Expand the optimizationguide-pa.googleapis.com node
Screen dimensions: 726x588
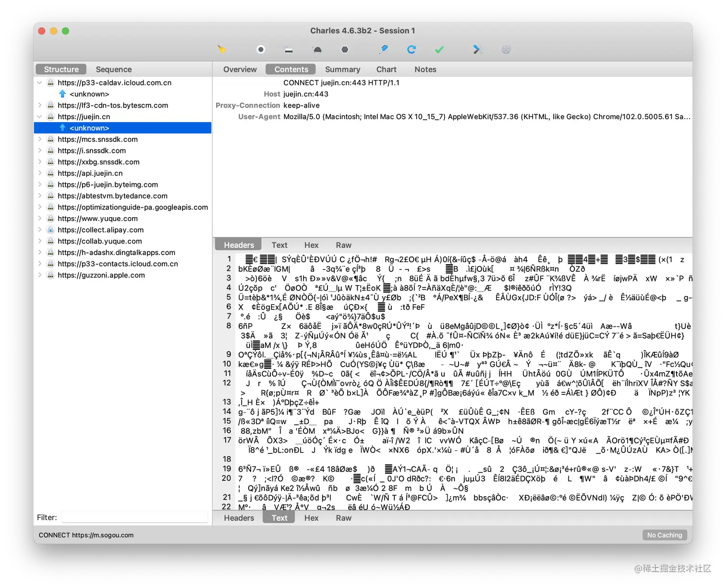pos(39,207)
